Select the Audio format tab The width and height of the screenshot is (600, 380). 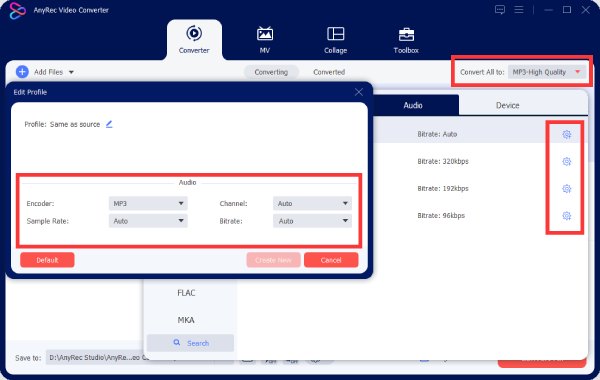coord(413,105)
